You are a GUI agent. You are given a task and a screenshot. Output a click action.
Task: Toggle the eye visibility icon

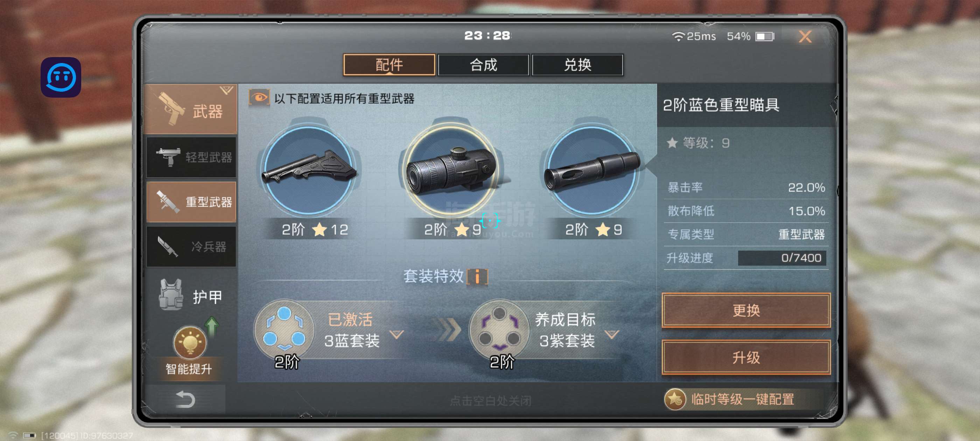(x=259, y=98)
